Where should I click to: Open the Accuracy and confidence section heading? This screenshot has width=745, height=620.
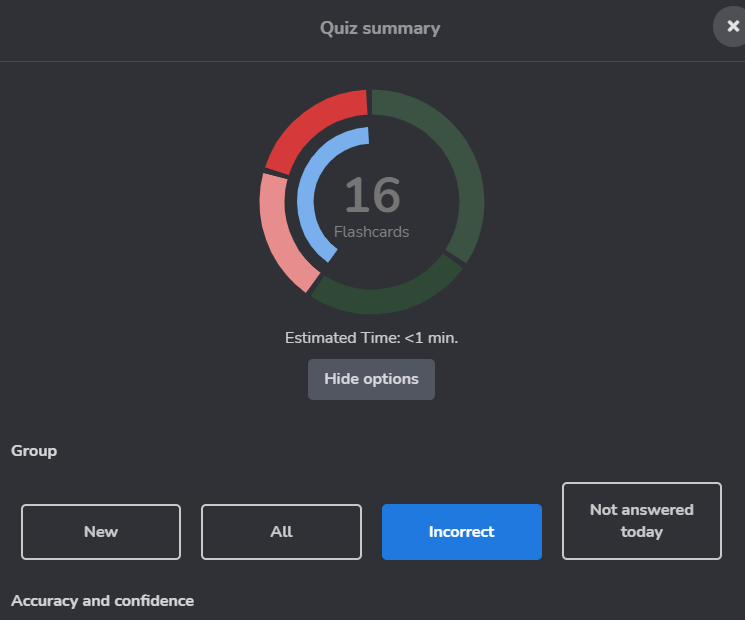tap(102, 601)
